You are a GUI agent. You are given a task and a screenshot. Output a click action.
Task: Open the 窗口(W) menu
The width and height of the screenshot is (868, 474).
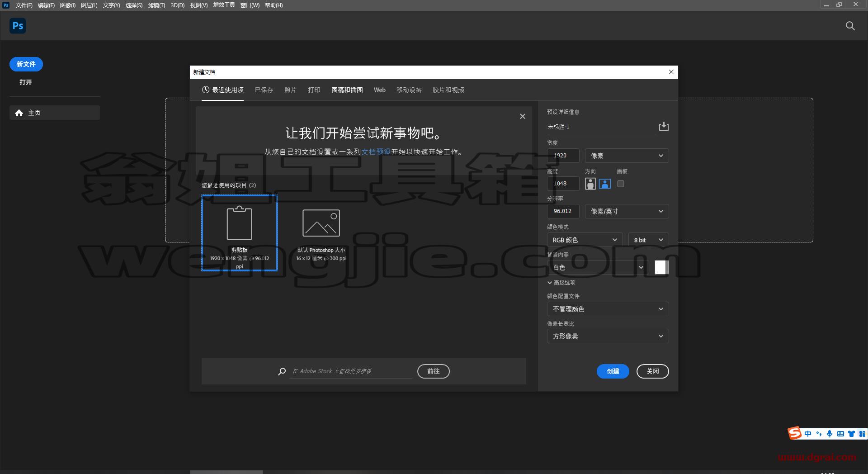(250, 5)
